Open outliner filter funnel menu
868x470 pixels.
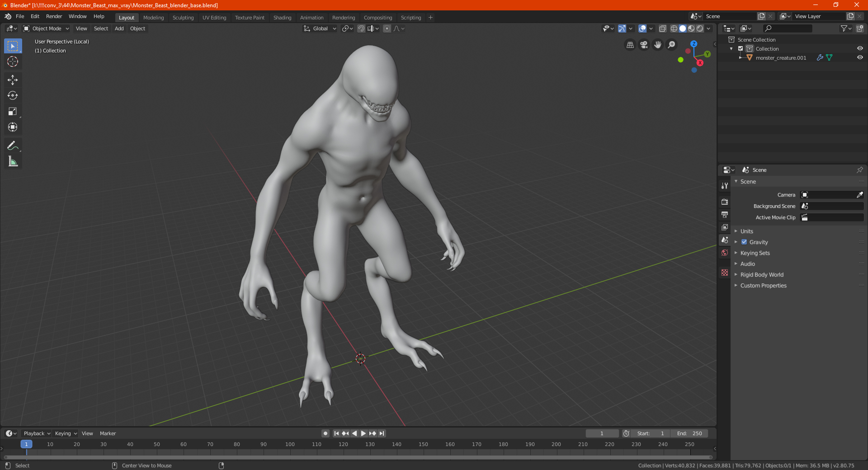[846, 28]
